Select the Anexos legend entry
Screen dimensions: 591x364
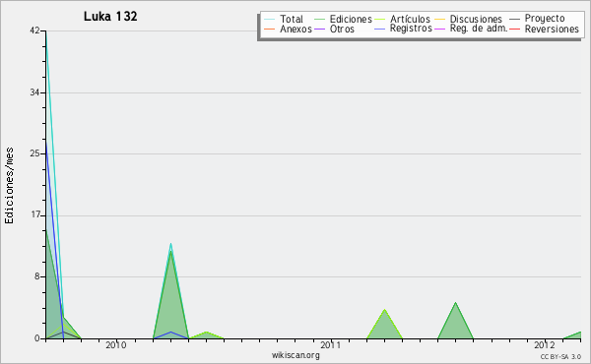(x=295, y=29)
